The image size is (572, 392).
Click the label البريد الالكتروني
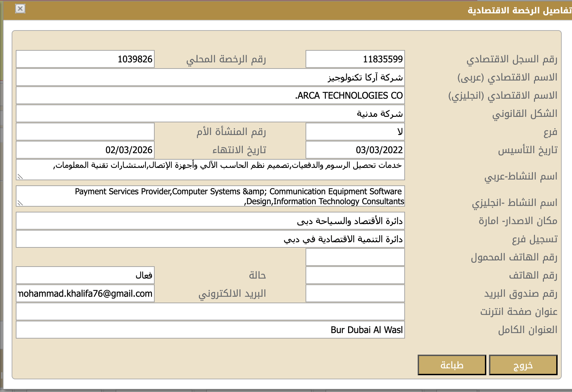[x=232, y=294]
